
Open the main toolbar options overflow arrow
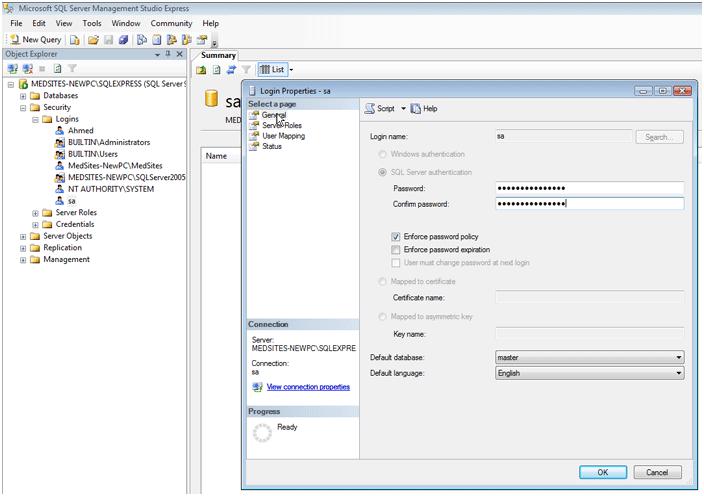point(215,44)
